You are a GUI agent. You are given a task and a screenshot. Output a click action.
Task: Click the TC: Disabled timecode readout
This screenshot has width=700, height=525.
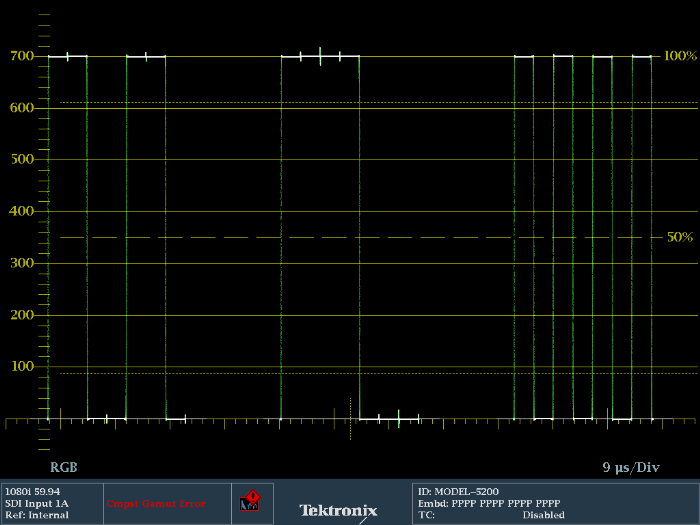[x=491, y=515]
